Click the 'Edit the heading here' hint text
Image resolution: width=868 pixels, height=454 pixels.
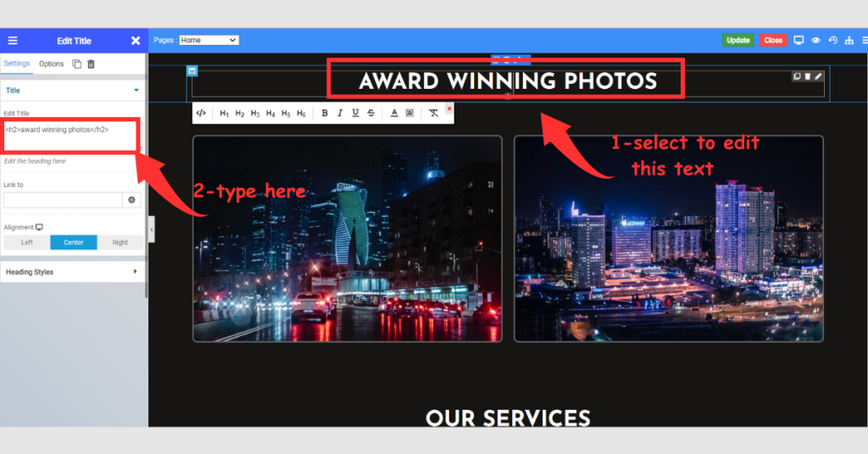click(x=35, y=161)
